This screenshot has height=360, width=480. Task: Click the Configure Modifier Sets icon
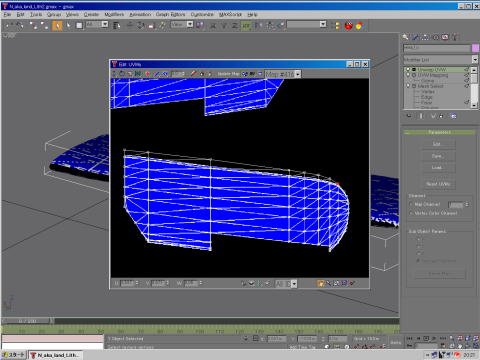pyautogui.click(x=453, y=116)
